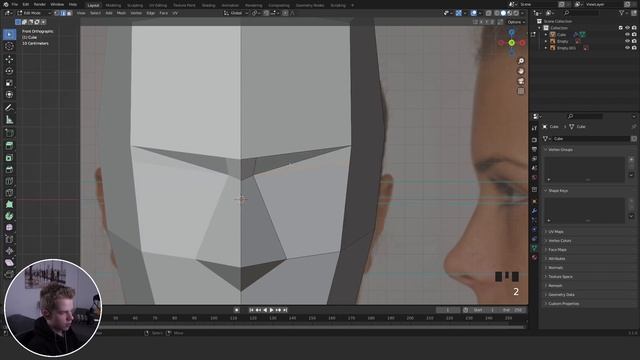Enable edge select mode
Image resolution: width=640 pixels, height=360 pixels.
63,13
